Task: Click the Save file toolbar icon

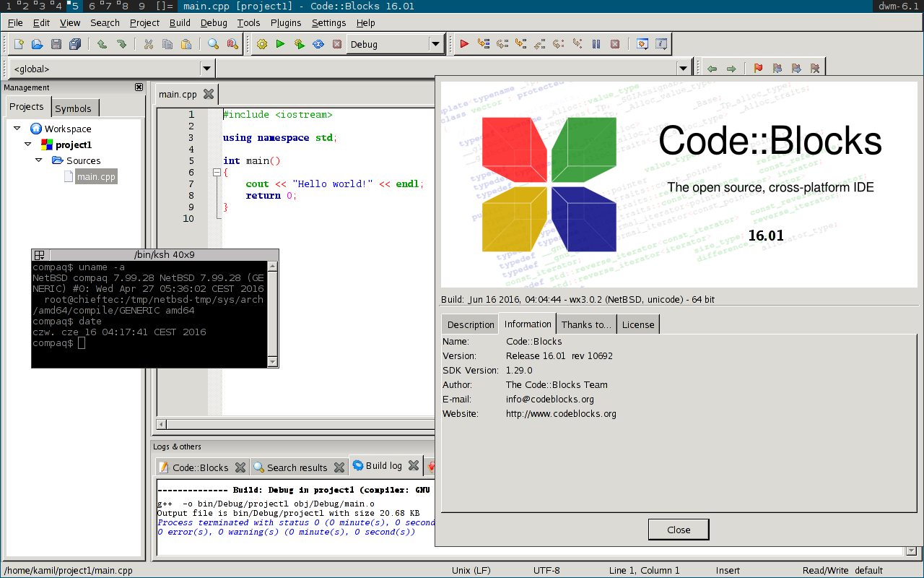Action: tap(56, 44)
